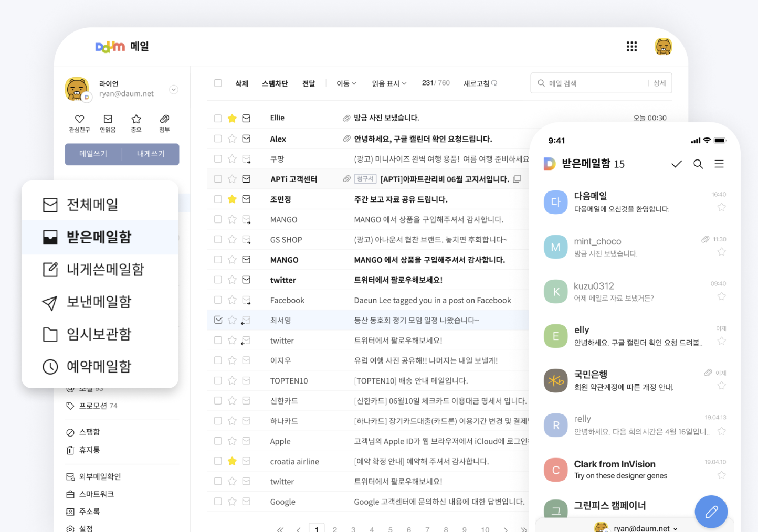Click the Ryan profile avatar in top right
This screenshot has width=758, height=532.
point(664,47)
